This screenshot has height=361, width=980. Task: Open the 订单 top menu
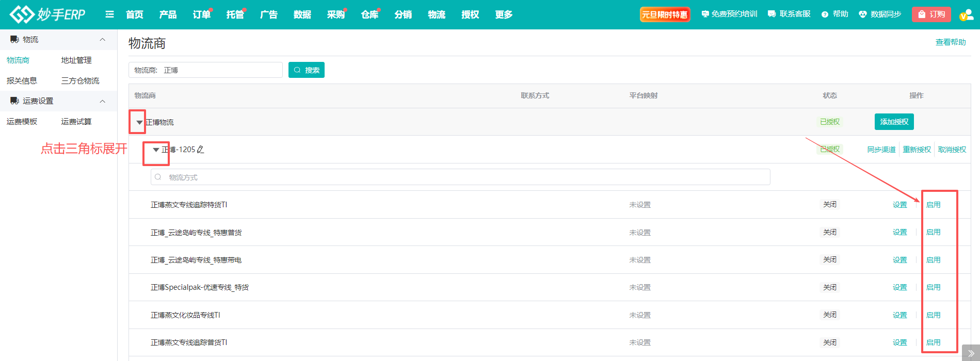pos(201,14)
